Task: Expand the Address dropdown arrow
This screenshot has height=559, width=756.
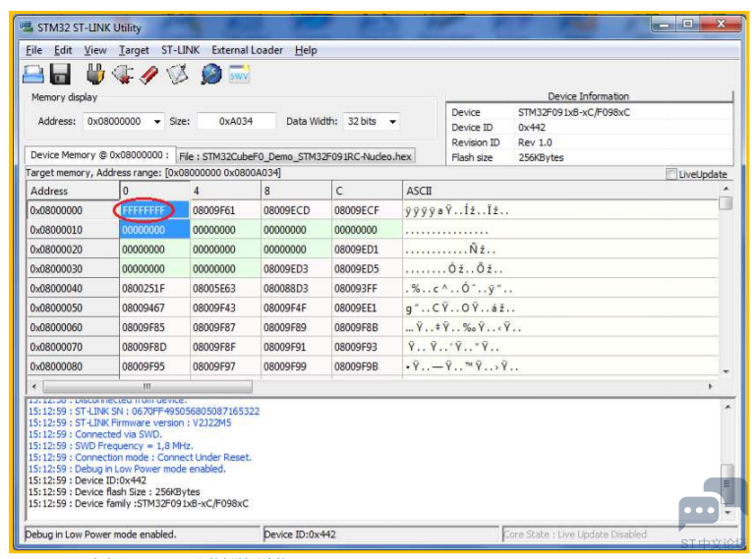Action: (x=157, y=122)
